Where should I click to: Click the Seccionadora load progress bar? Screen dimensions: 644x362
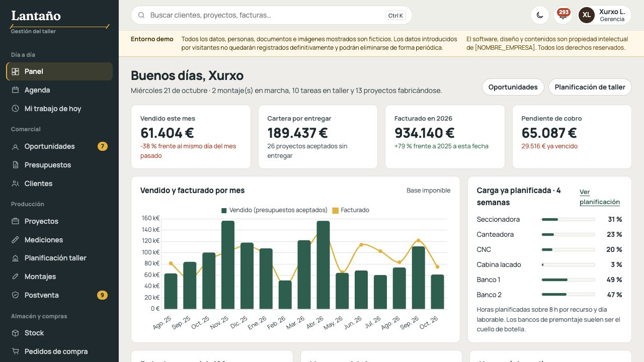[x=568, y=219]
